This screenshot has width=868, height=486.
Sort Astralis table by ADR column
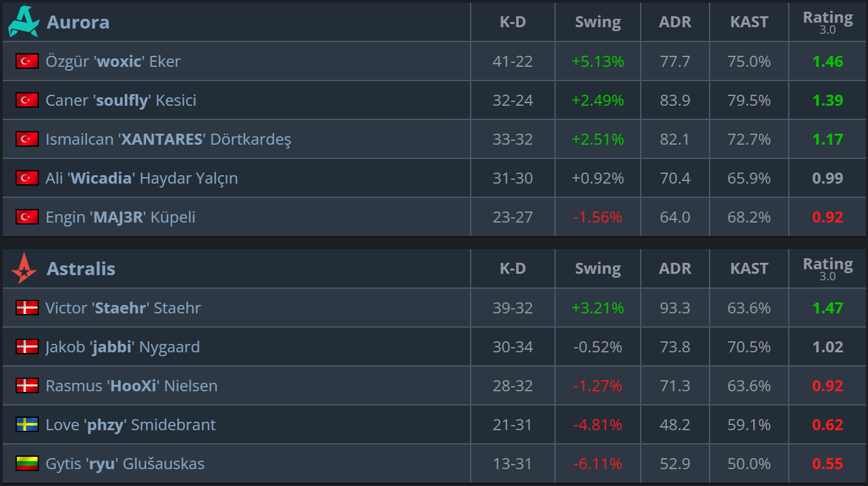click(x=675, y=269)
